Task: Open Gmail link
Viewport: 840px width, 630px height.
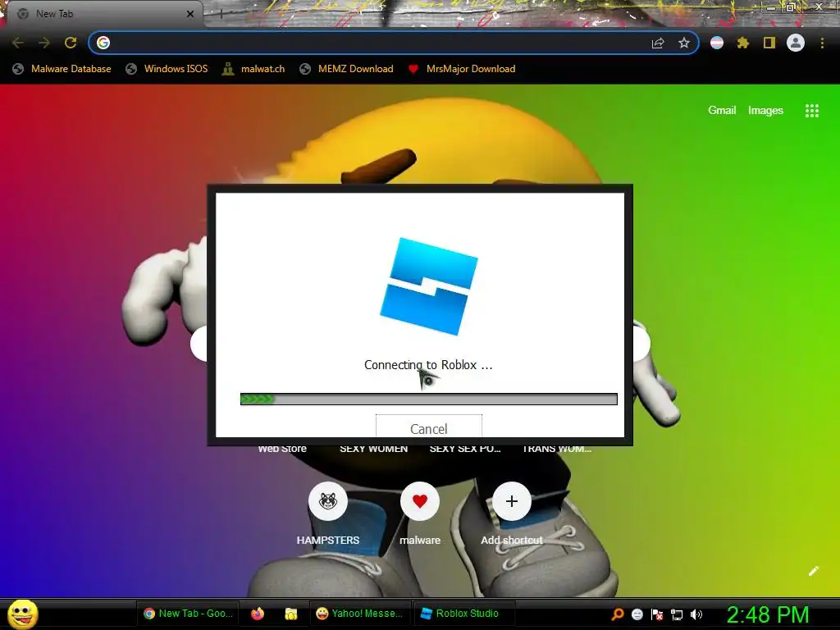Action: click(x=722, y=111)
